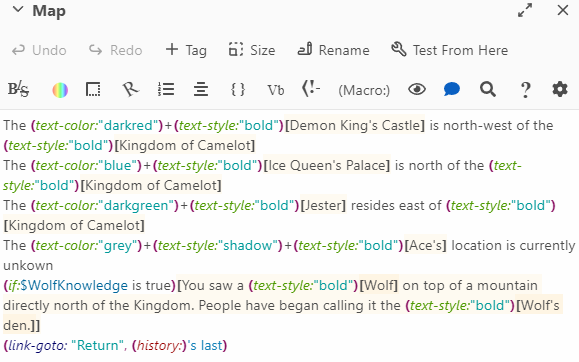Click the [Ace's] hook text
This screenshot has width=579, height=362.
[425, 245]
